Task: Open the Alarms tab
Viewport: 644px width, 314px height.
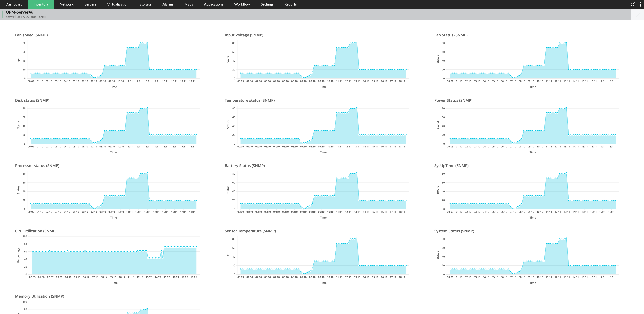Action: point(168,4)
